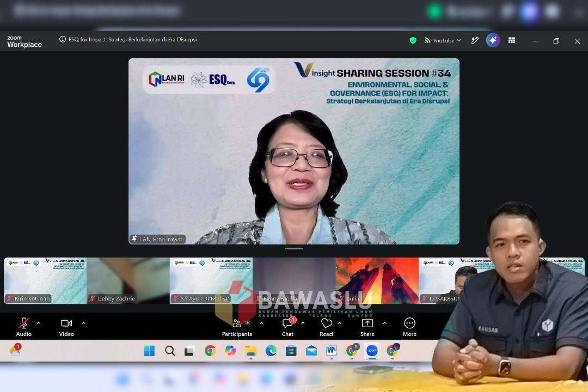Select Debby Zachrie's video thumbnail

tap(128, 280)
